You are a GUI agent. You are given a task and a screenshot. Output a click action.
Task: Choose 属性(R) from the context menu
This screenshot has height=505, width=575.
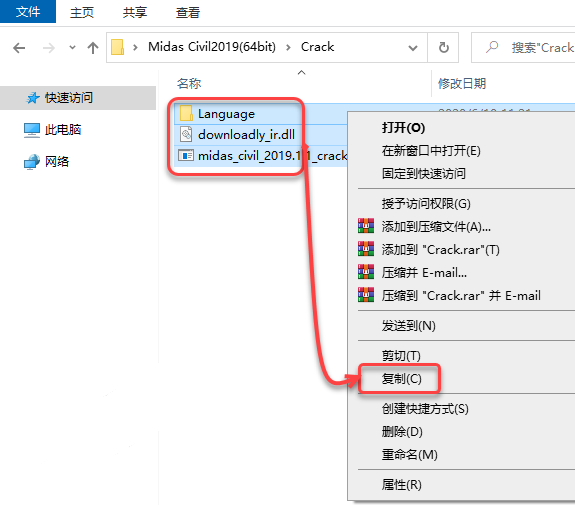click(461, 485)
